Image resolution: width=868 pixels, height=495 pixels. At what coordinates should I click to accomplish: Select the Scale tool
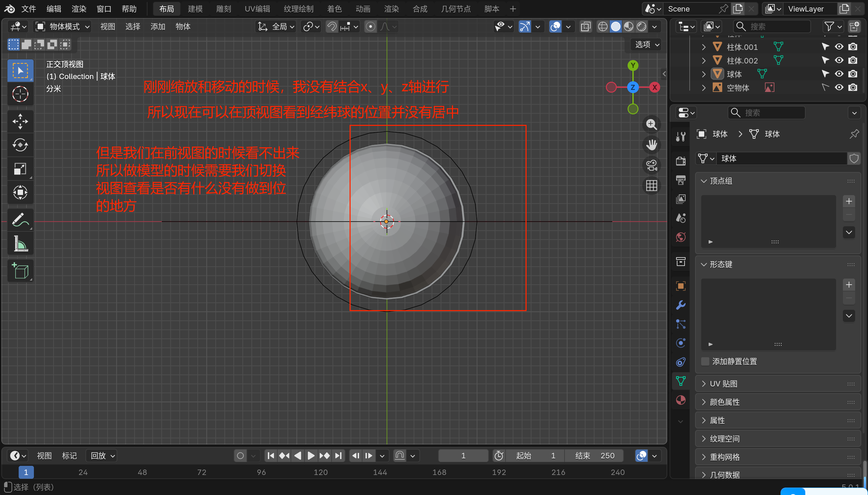click(x=20, y=169)
